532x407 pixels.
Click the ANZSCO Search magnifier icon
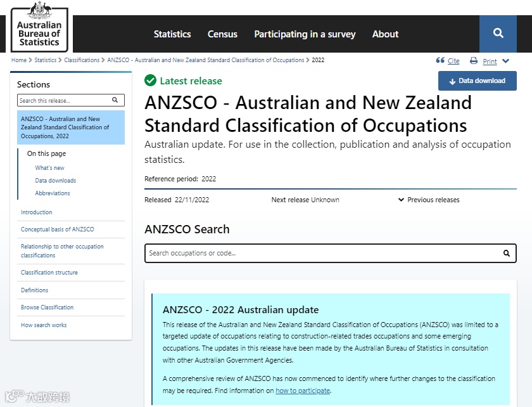click(506, 253)
